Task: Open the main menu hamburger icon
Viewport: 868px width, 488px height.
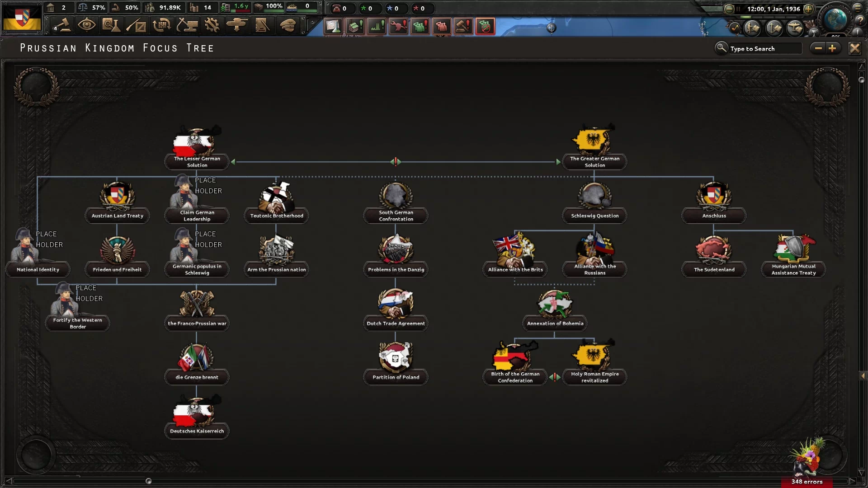Action: (857, 8)
